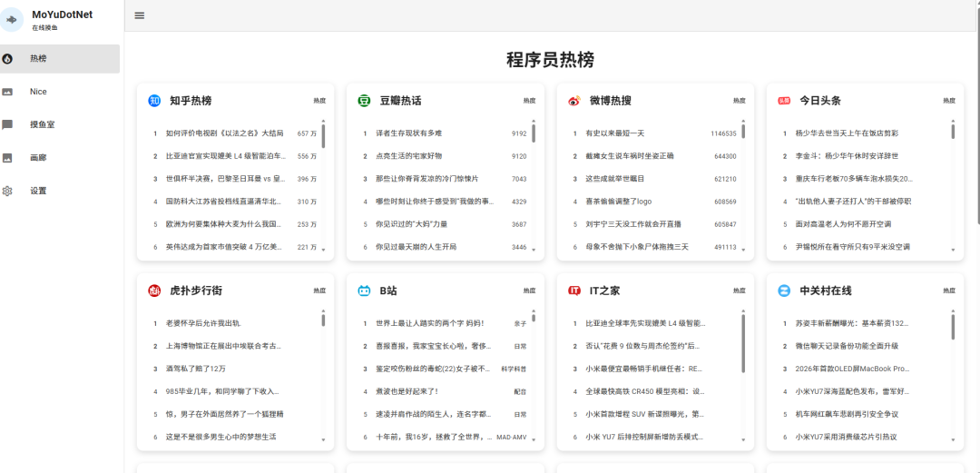The height and width of the screenshot is (473, 980).
Task: Click 热度 label in 知乎热榜 card
Action: (319, 101)
